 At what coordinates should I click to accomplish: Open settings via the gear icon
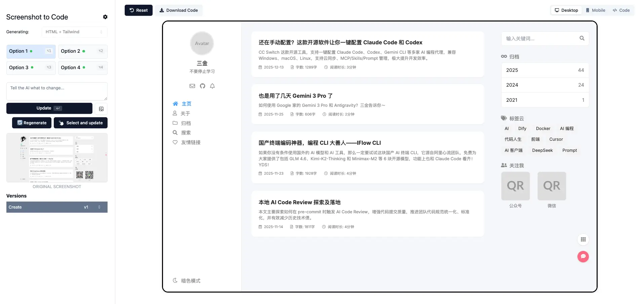(105, 17)
